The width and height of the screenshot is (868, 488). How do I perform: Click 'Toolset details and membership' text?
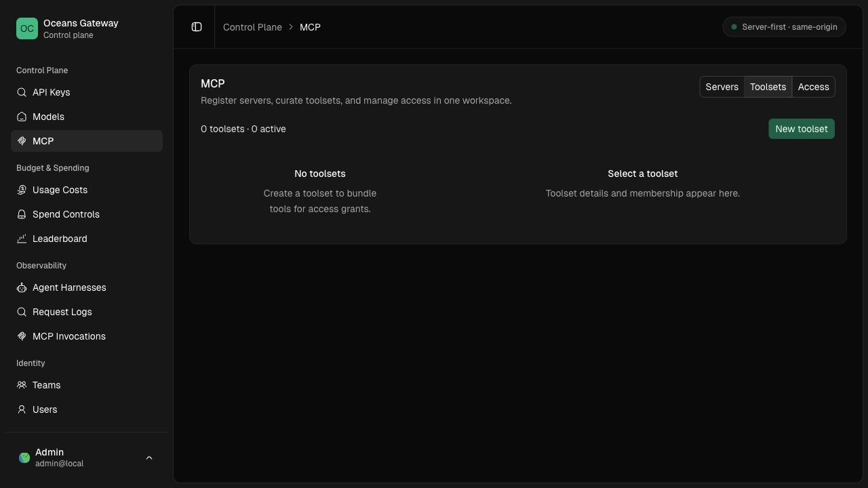point(643,193)
